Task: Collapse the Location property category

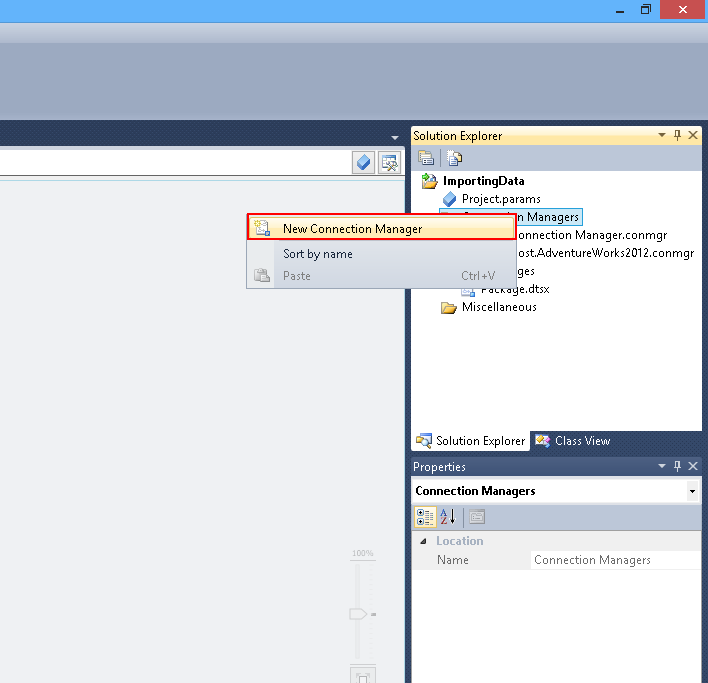Action: pos(423,541)
